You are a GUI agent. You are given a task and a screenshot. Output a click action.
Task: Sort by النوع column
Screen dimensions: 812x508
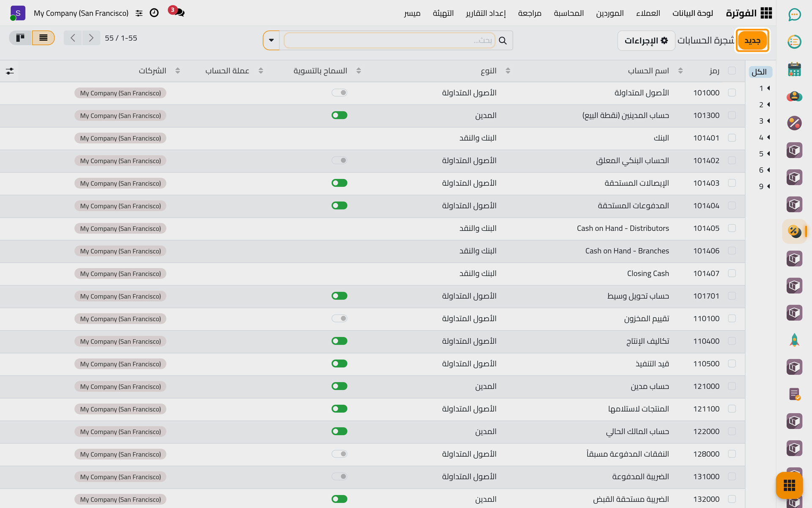488,71
